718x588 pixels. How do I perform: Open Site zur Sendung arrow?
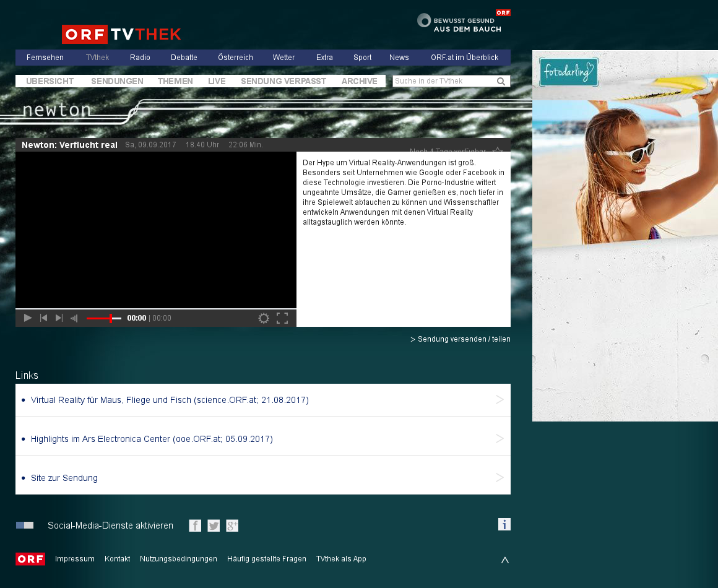coord(500,478)
